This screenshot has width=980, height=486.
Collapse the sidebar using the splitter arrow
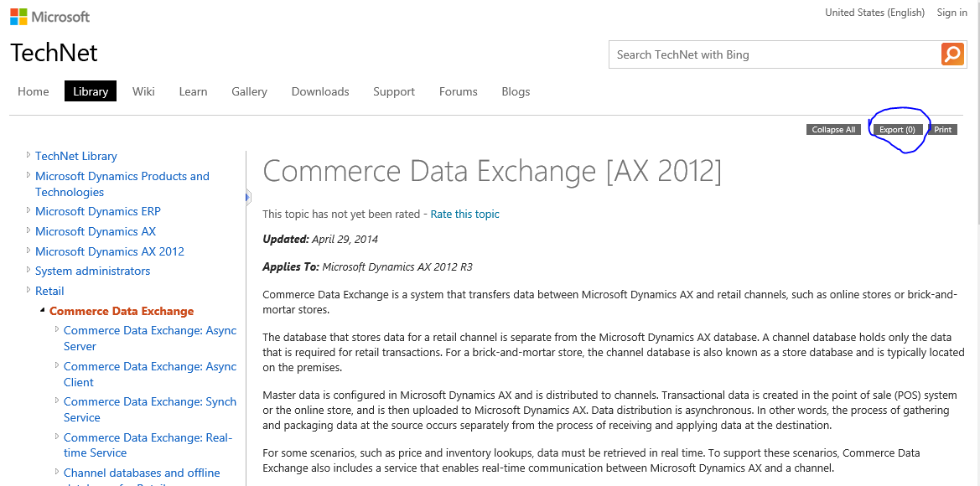tap(247, 197)
